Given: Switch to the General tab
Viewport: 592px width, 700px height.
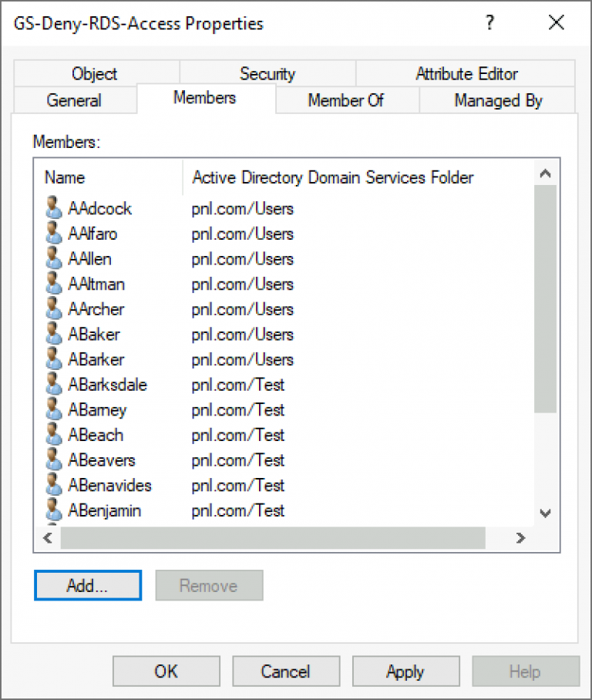Looking at the screenshot, I should click(74, 100).
